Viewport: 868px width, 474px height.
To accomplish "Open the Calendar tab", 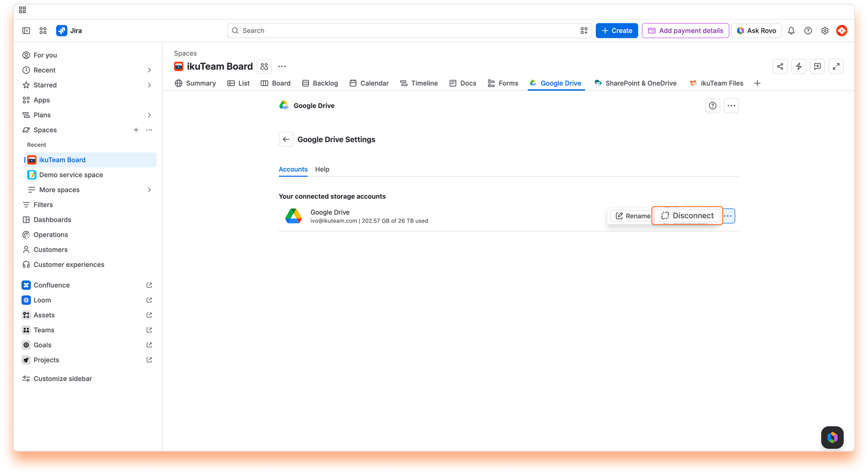I will pyautogui.click(x=369, y=83).
